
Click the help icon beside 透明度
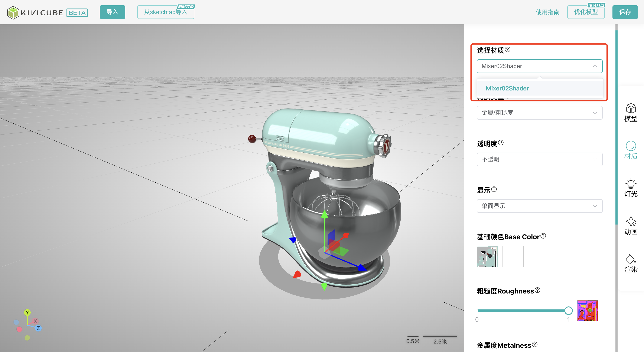pyautogui.click(x=501, y=143)
